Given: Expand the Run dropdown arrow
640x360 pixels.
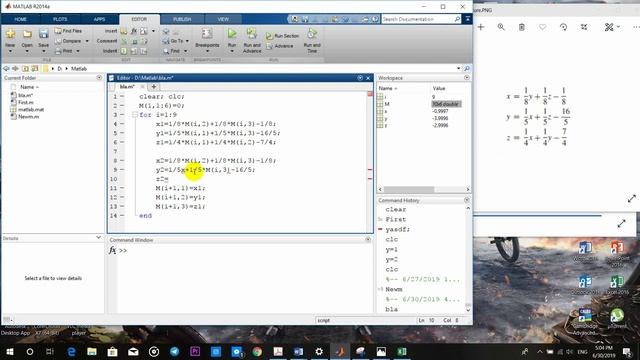Looking at the screenshot, I should (x=232, y=51).
